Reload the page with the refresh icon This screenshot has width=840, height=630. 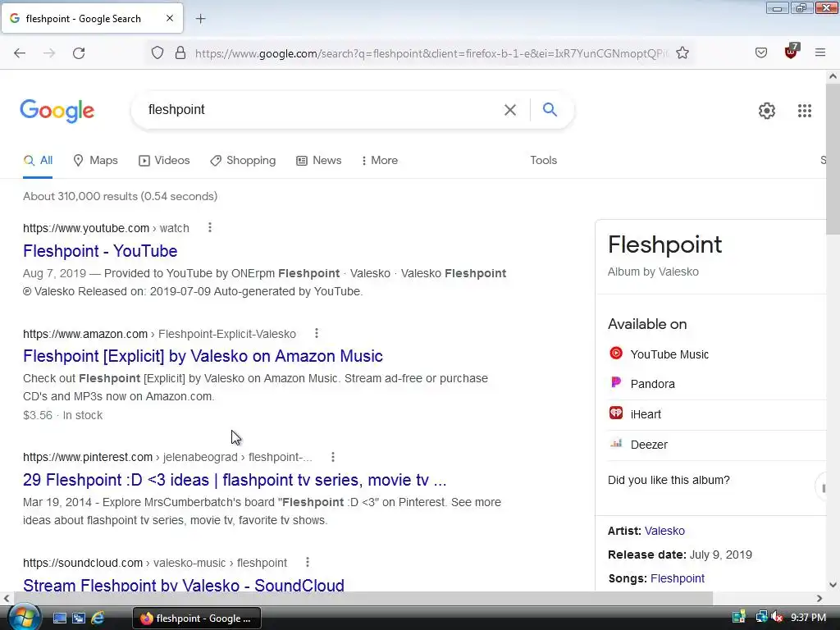click(x=79, y=53)
